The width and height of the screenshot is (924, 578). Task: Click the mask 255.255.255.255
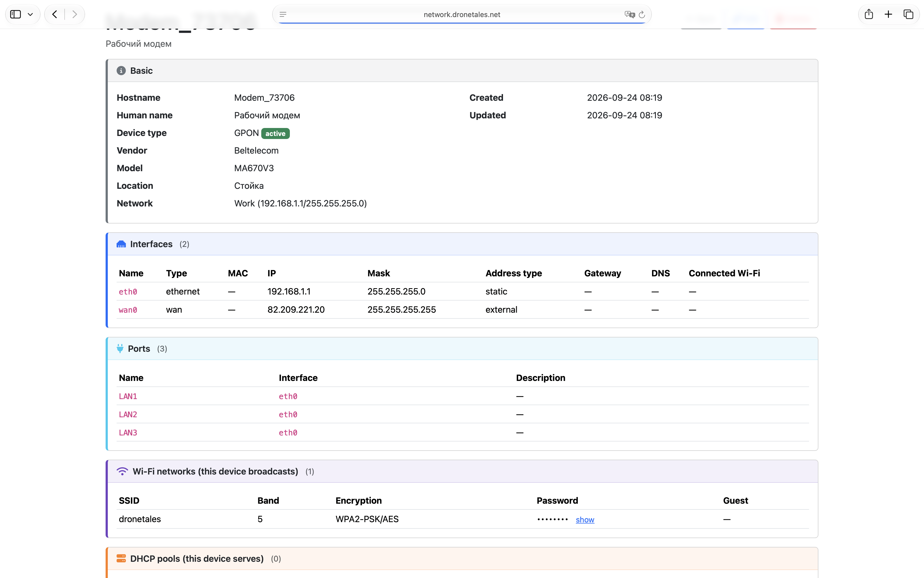pyautogui.click(x=401, y=310)
